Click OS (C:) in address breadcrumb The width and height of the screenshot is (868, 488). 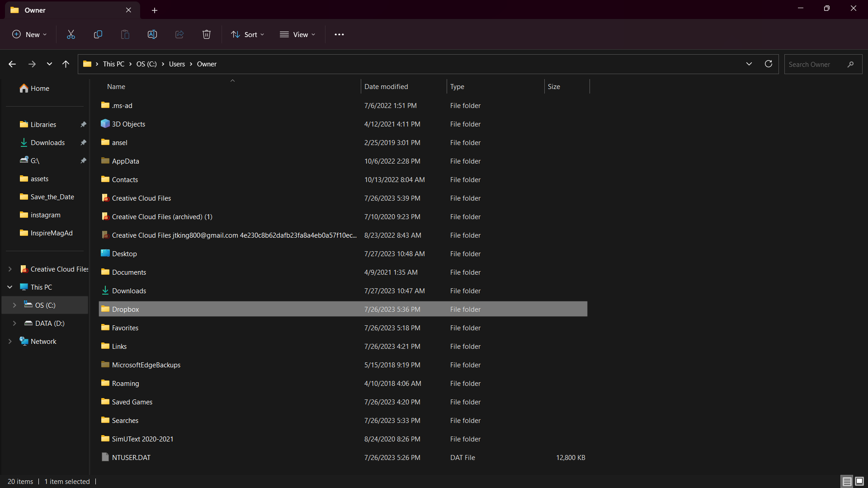(x=146, y=64)
